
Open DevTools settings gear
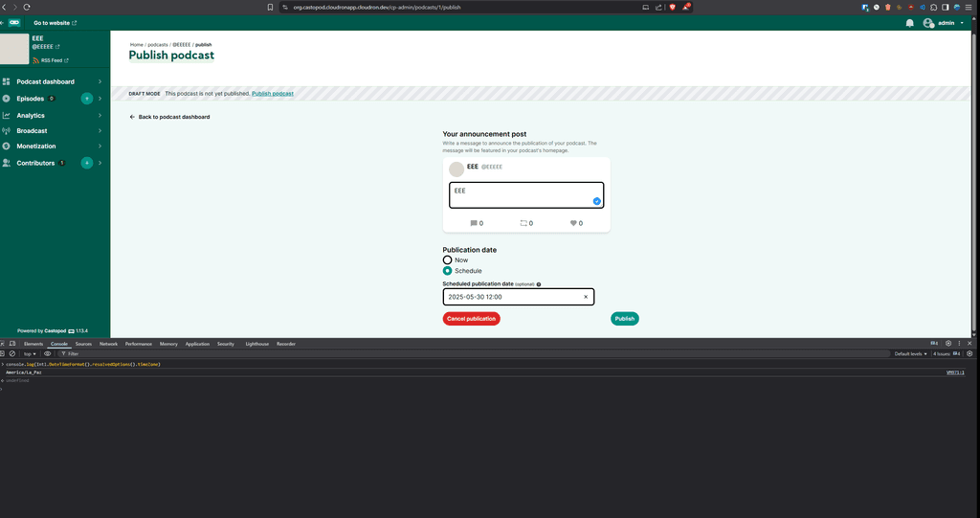coord(948,344)
